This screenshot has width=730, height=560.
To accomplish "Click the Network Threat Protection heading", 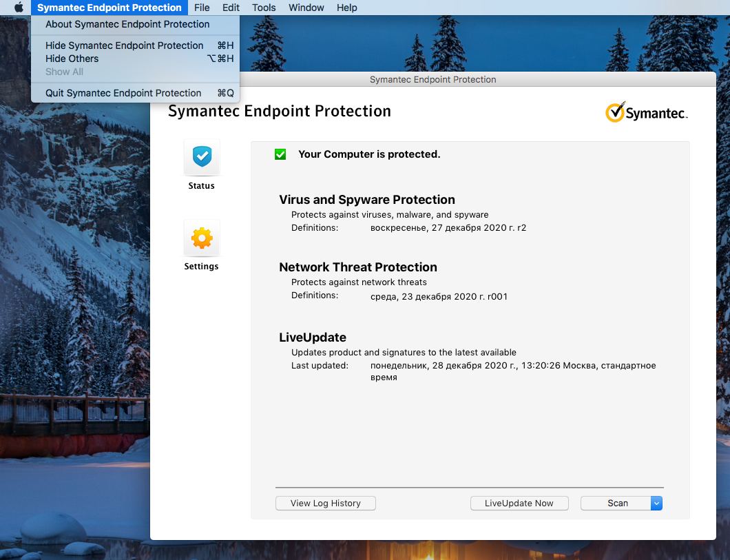I will tap(358, 267).
